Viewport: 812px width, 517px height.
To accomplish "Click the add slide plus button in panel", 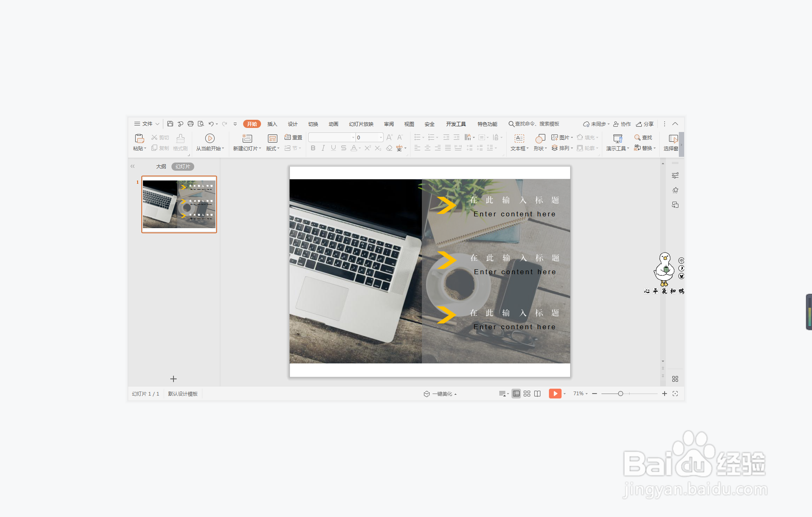I will pos(173,379).
